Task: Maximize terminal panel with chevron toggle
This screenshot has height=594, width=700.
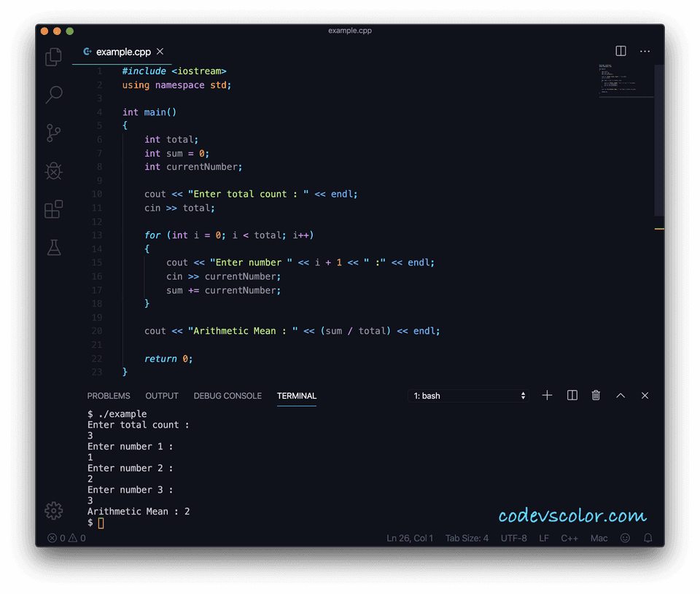Action: click(x=620, y=395)
